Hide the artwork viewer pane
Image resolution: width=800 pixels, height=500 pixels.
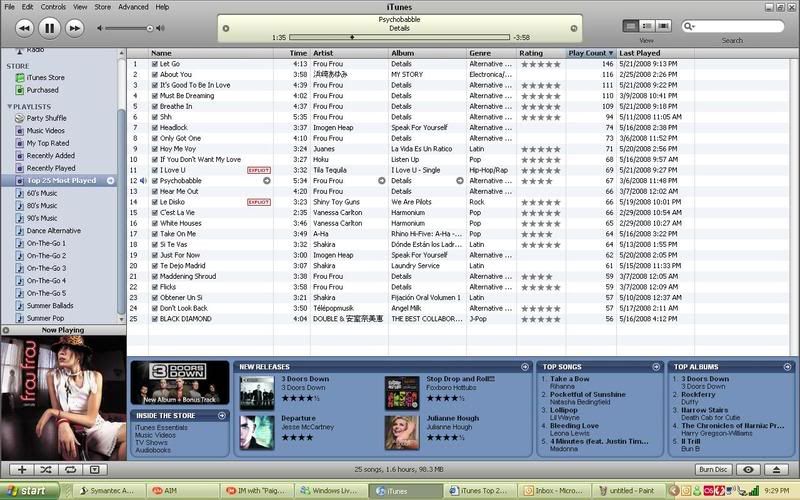[x=95, y=469]
